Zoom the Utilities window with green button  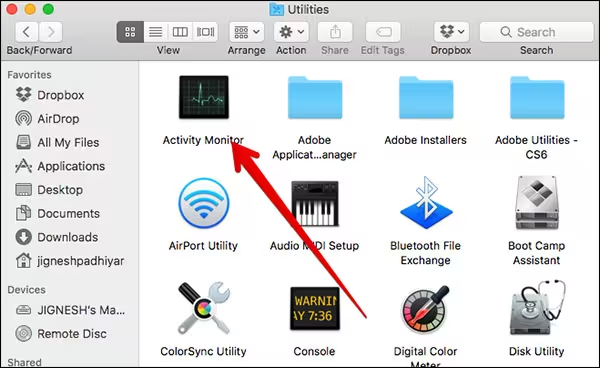click(48, 9)
